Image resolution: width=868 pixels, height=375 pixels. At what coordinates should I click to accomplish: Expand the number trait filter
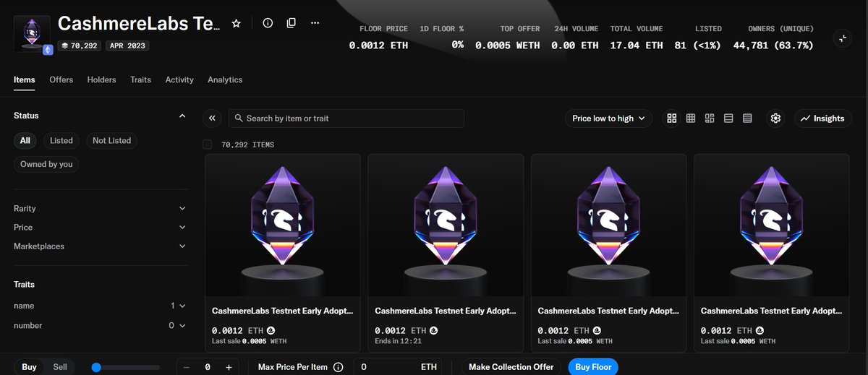[x=101, y=325]
